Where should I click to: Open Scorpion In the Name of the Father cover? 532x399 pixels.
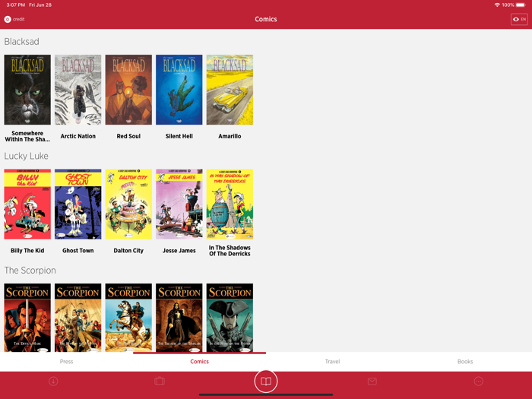230,318
